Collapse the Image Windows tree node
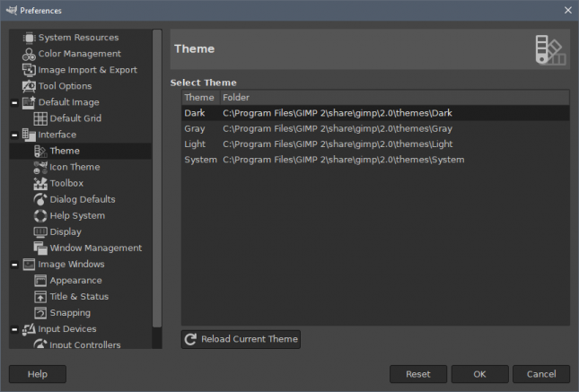This screenshot has width=579, height=392. [x=14, y=265]
